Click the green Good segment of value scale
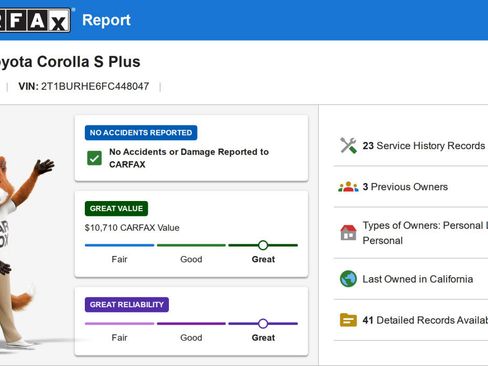Screen dimensions: 488x366 (191, 245)
